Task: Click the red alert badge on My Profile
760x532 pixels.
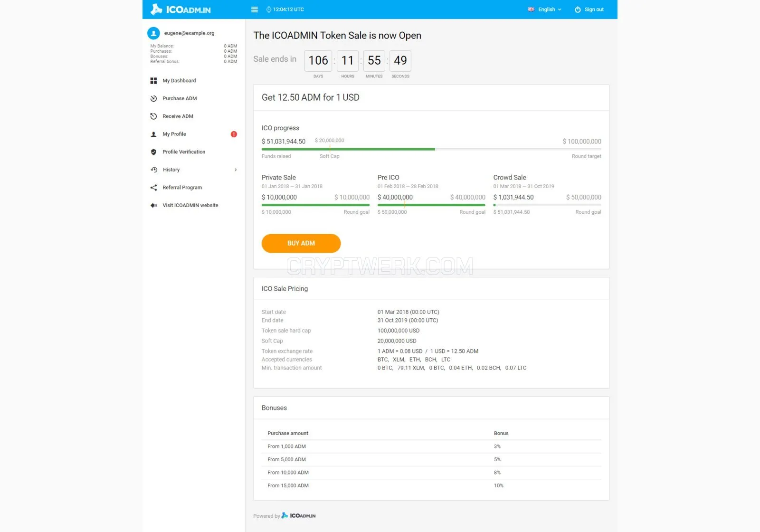Action: pos(234,134)
